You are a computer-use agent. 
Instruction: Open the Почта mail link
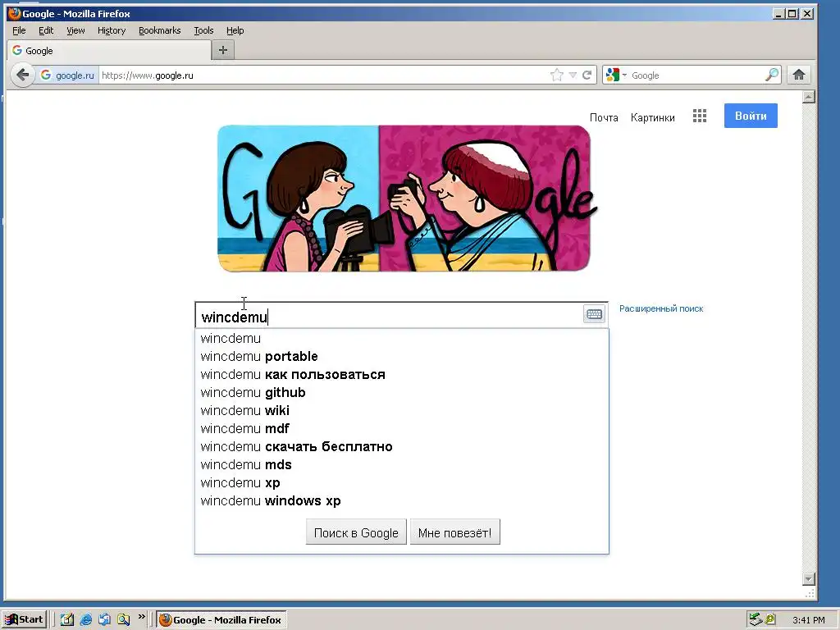click(604, 117)
